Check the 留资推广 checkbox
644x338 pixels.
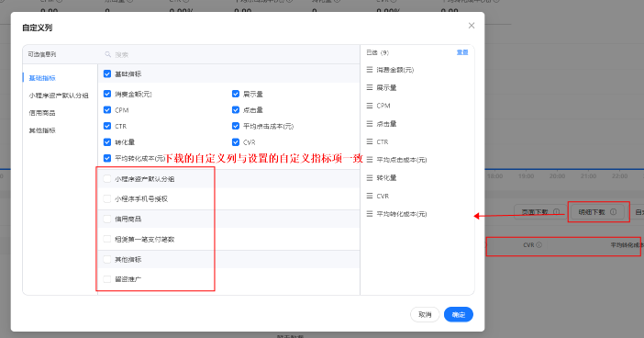[x=107, y=279]
